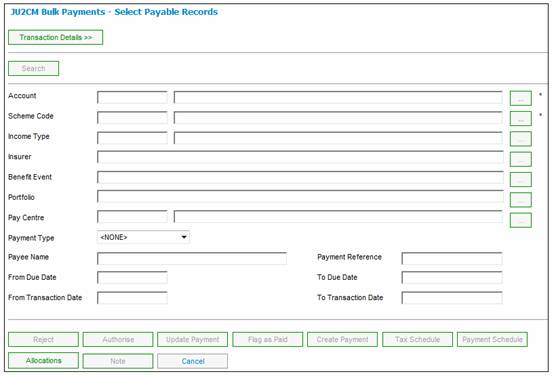Open the Account lookup ellipsis button

[520, 98]
